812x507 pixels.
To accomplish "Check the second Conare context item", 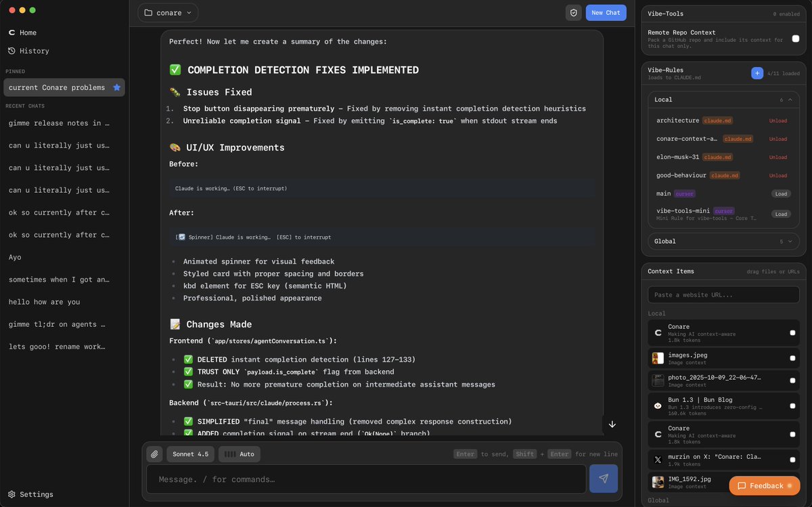I will [x=792, y=434].
